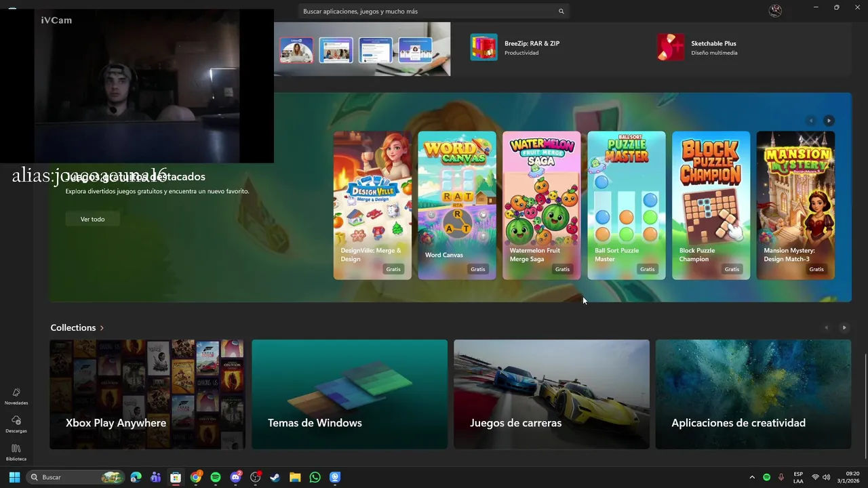
Task: Open volume control in system tray
Action: [x=826, y=477]
